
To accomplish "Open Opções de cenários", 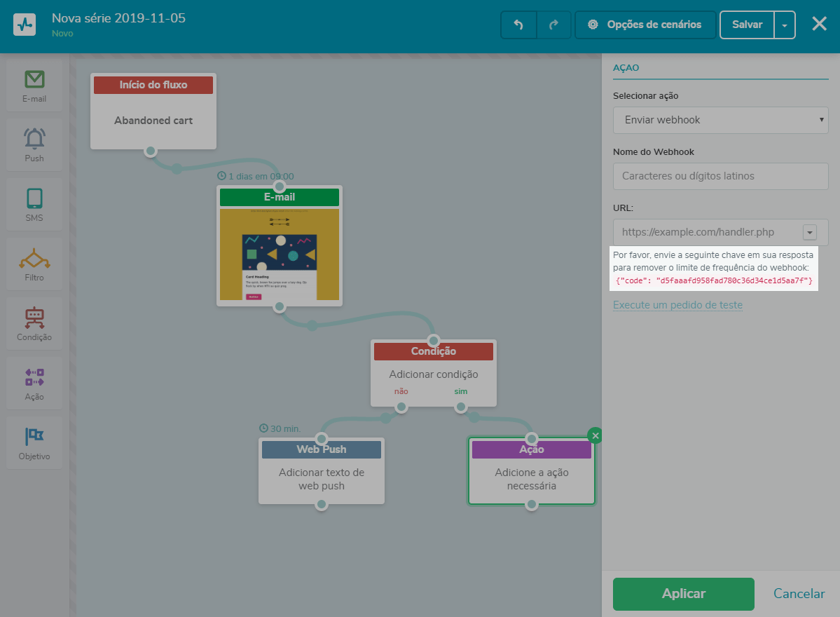I will pyautogui.click(x=645, y=24).
